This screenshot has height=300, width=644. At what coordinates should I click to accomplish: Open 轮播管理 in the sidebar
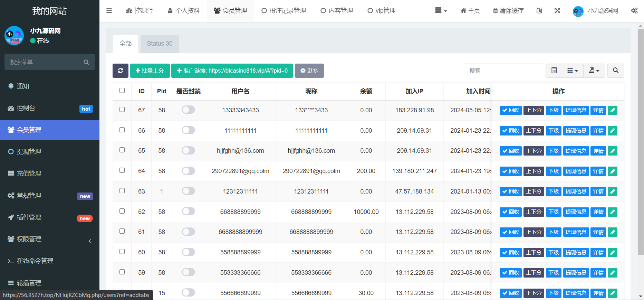coord(50,283)
